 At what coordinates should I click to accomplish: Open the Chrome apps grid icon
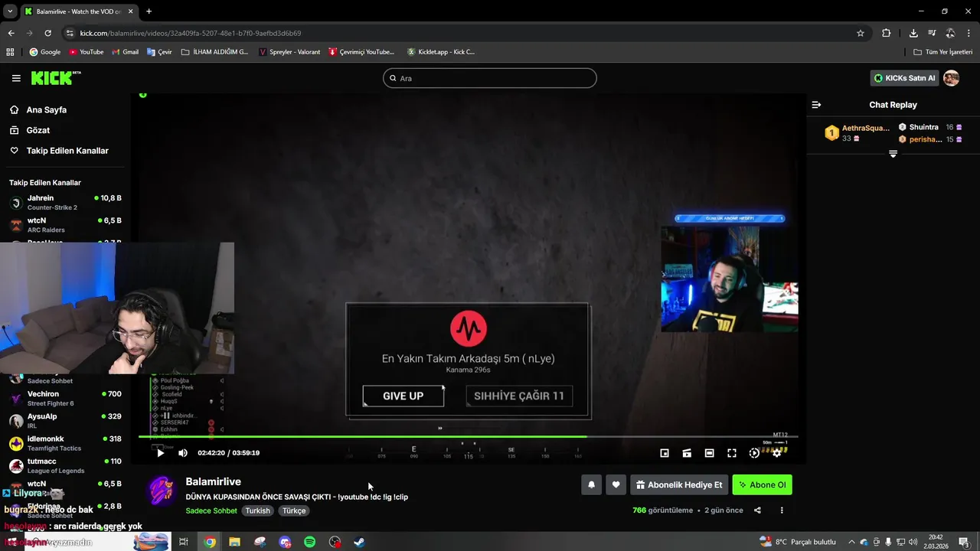coord(10,52)
